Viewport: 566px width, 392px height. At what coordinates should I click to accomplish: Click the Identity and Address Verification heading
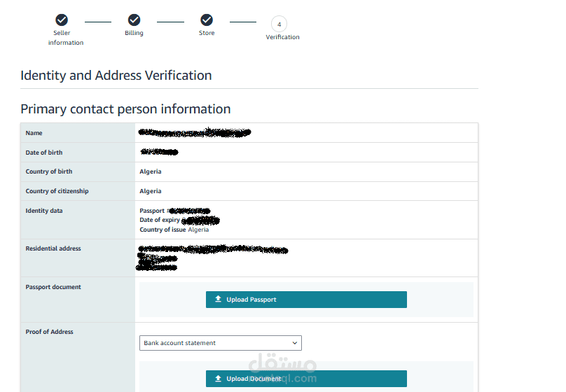pos(116,76)
